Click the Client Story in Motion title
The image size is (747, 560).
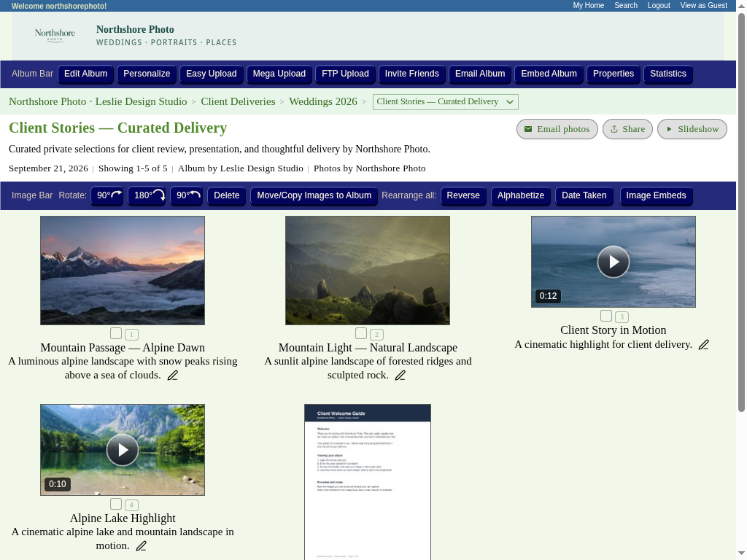point(613,330)
